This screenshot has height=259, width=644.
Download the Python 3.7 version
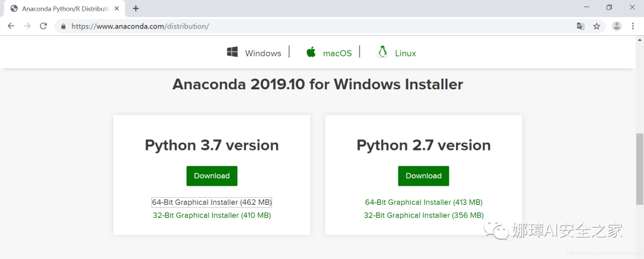click(212, 176)
